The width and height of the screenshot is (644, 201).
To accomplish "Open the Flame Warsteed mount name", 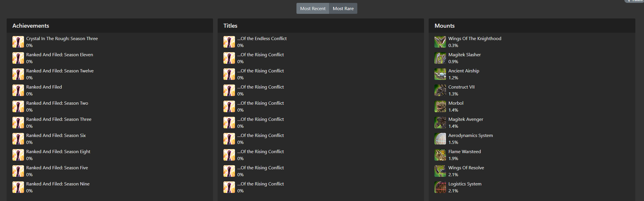I will click(464, 152).
